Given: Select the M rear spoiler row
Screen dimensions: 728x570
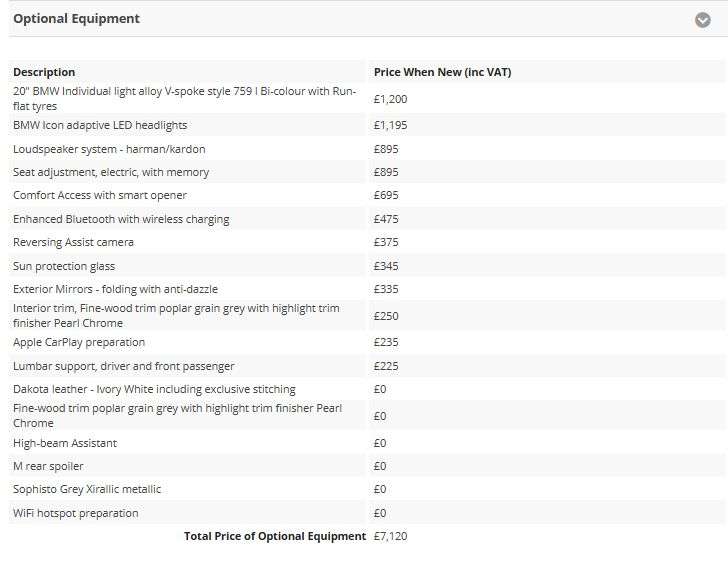Looking at the screenshot, I should click(x=48, y=466).
